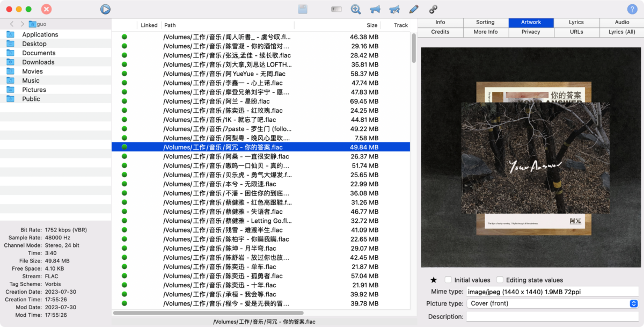Click the floppy disk save icon
Image resolution: width=644 pixels, height=327 pixels.
303,9
